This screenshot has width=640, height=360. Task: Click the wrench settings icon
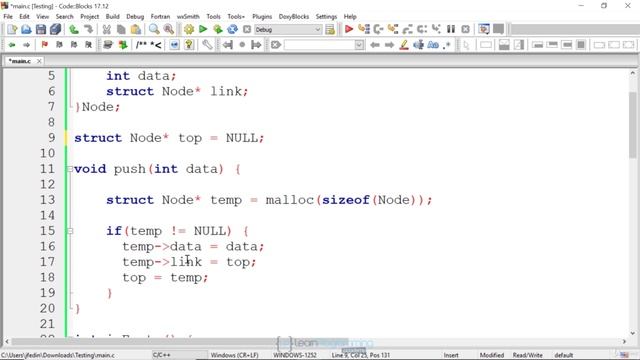(207, 45)
